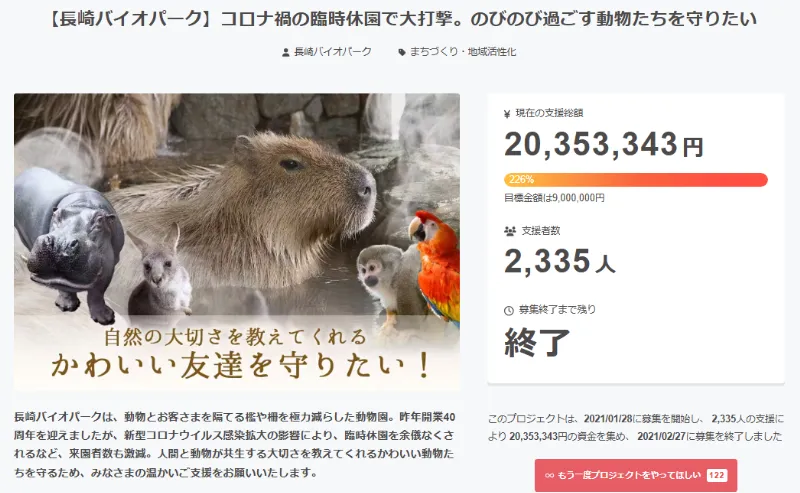Click the 目標金額は9,000,000円 goal text
This screenshot has width=800, height=493.
coord(554,198)
